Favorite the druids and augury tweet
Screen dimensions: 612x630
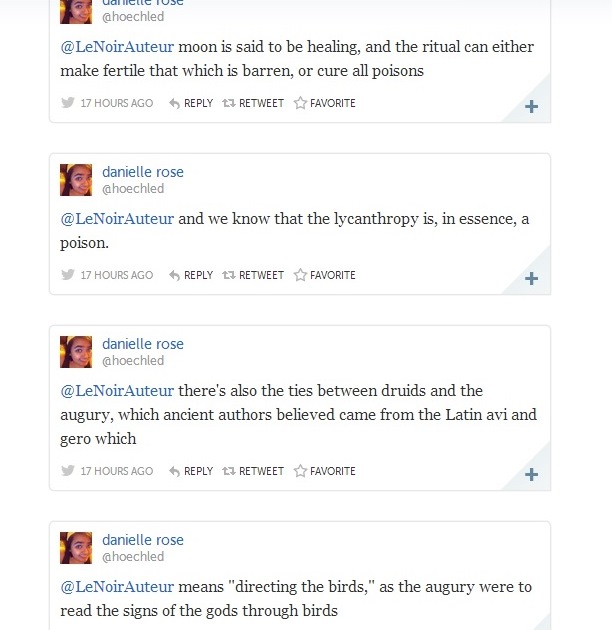click(x=325, y=471)
